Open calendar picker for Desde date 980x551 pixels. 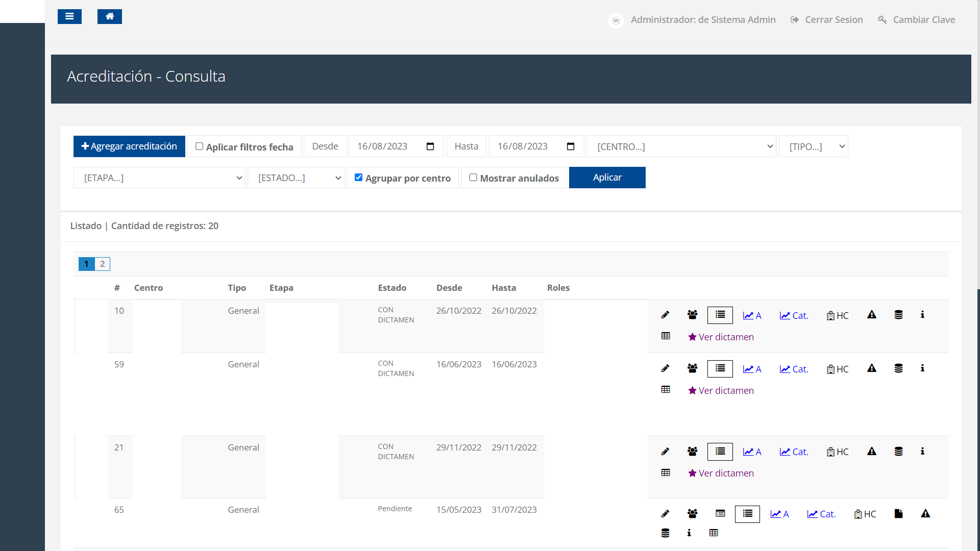coord(430,146)
